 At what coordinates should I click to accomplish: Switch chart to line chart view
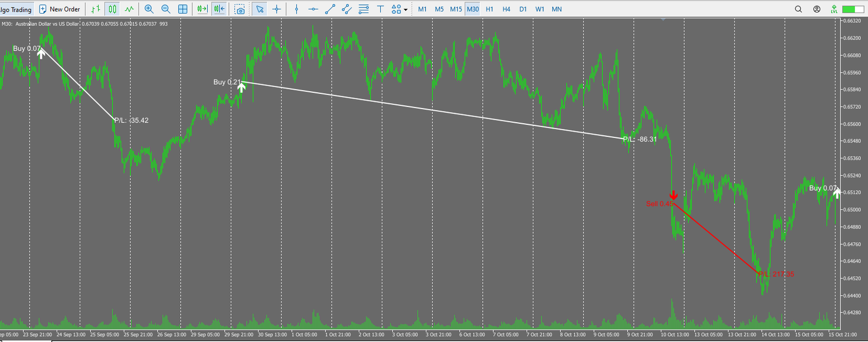point(129,9)
